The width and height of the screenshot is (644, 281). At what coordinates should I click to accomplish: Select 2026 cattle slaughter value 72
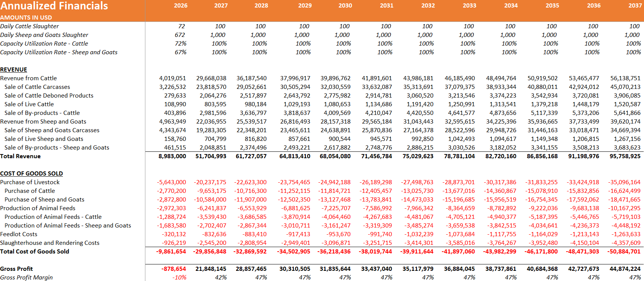[182, 26]
